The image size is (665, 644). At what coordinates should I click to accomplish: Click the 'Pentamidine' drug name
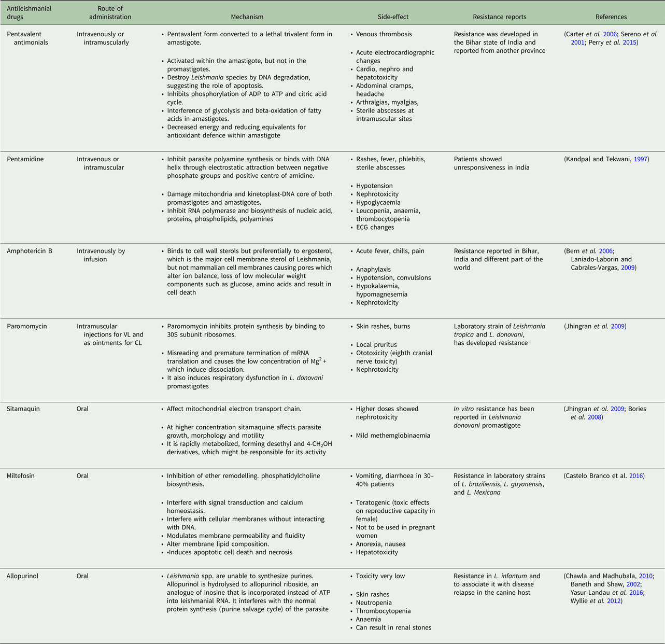click(25, 159)
